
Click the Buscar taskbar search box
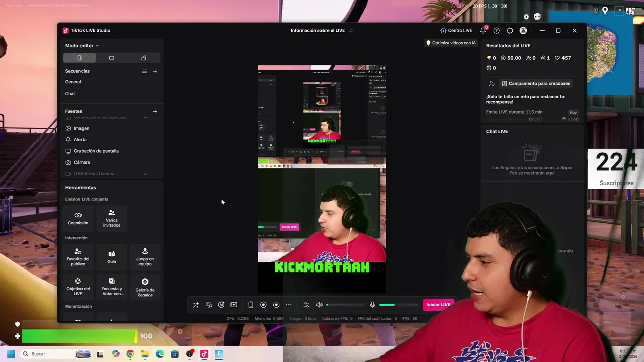pos(56,354)
